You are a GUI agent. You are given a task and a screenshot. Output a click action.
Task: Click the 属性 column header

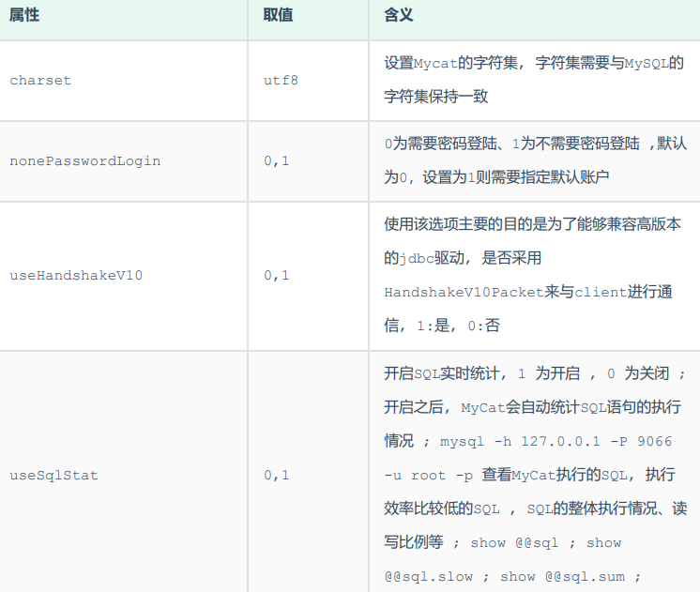point(24,15)
